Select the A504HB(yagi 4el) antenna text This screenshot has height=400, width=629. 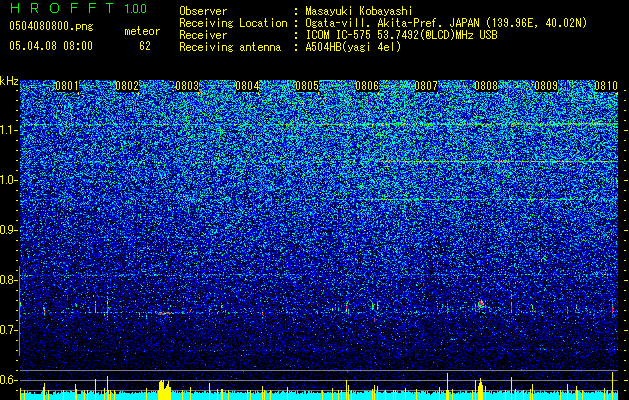pyautogui.click(x=353, y=47)
